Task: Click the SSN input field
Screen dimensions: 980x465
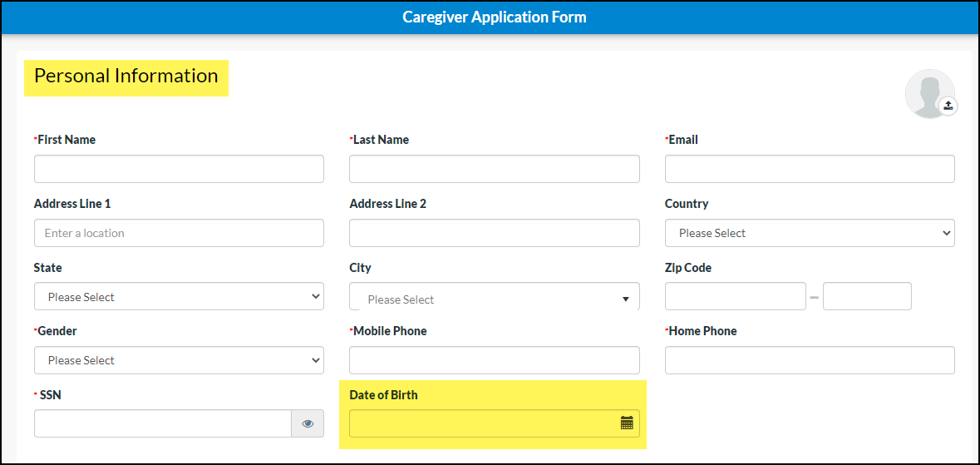Action: pos(162,423)
